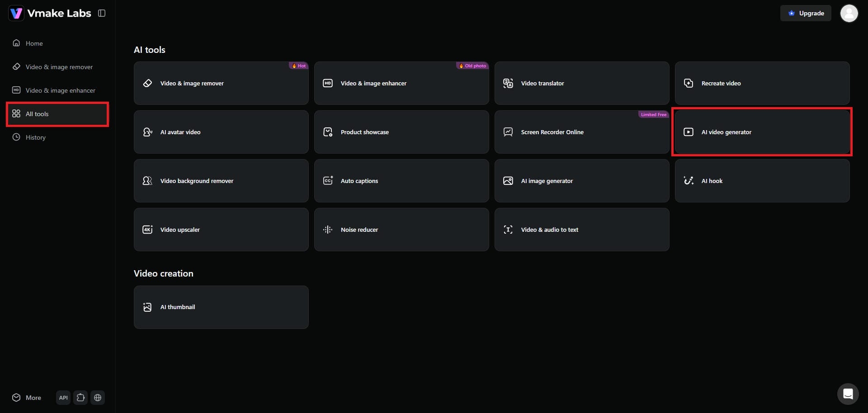Click the Video background remover card label
868x413 pixels.
pyautogui.click(x=197, y=181)
